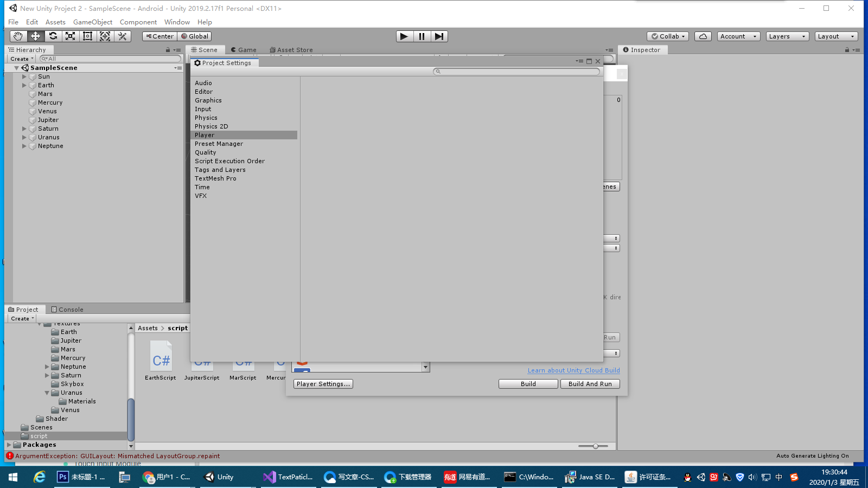
Task: Maximize the Project Settings window
Action: point(589,61)
